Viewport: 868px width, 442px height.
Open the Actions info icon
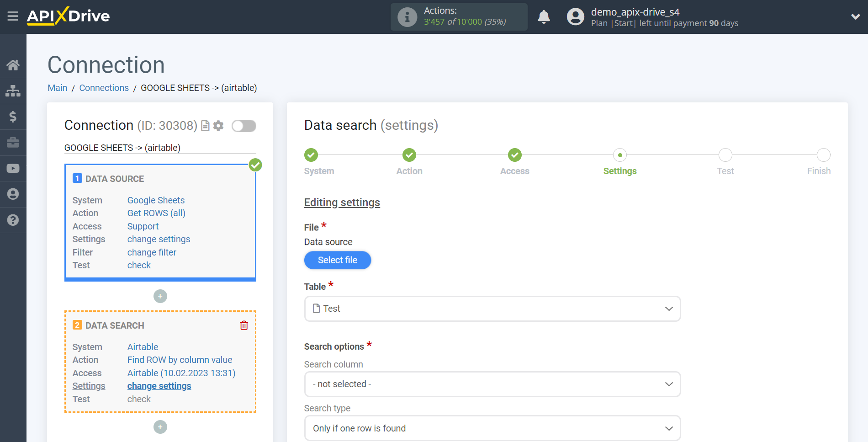point(407,17)
